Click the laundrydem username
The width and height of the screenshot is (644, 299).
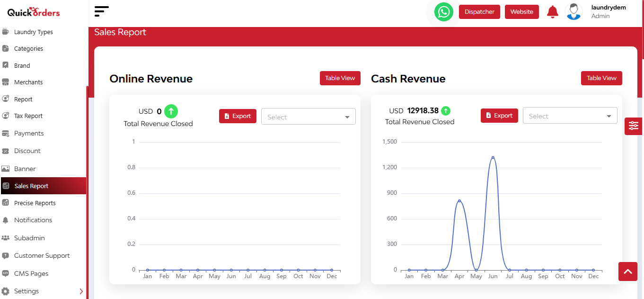[609, 8]
